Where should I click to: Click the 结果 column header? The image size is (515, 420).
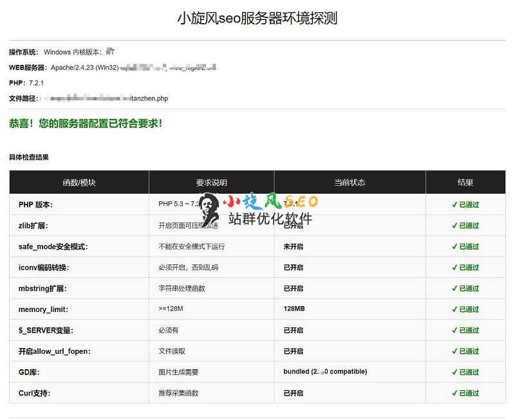(465, 183)
